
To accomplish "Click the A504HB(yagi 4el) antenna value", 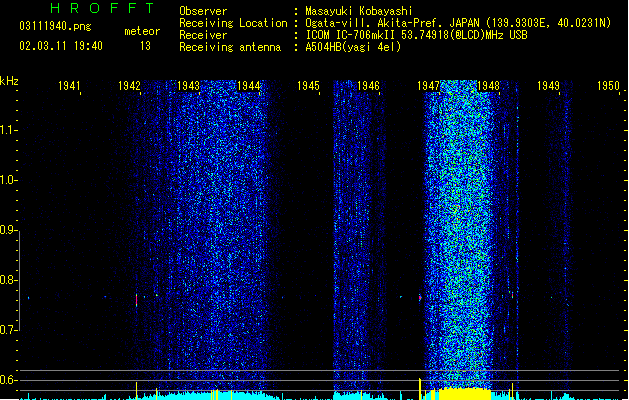I will click(x=353, y=47).
